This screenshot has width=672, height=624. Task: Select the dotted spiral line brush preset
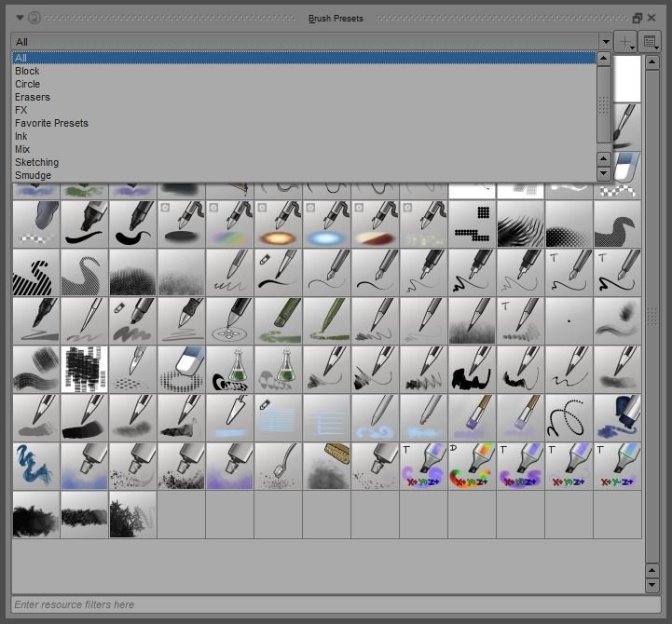pyautogui.click(x=569, y=417)
